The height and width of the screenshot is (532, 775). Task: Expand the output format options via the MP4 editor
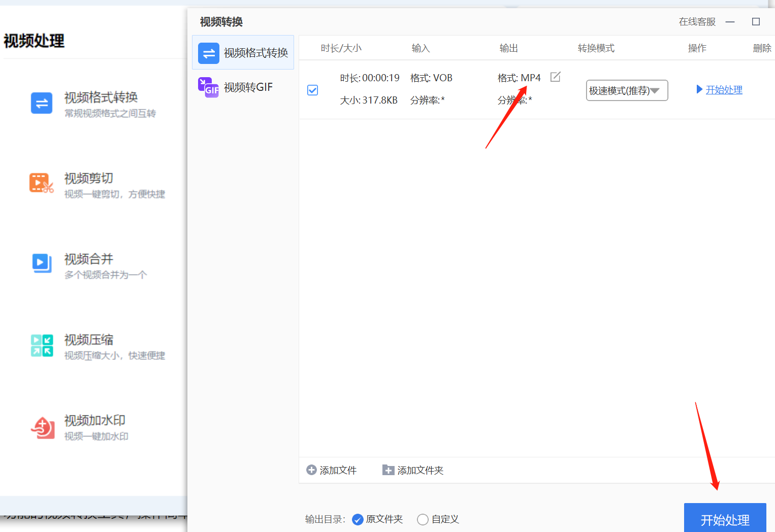coord(555,77)
